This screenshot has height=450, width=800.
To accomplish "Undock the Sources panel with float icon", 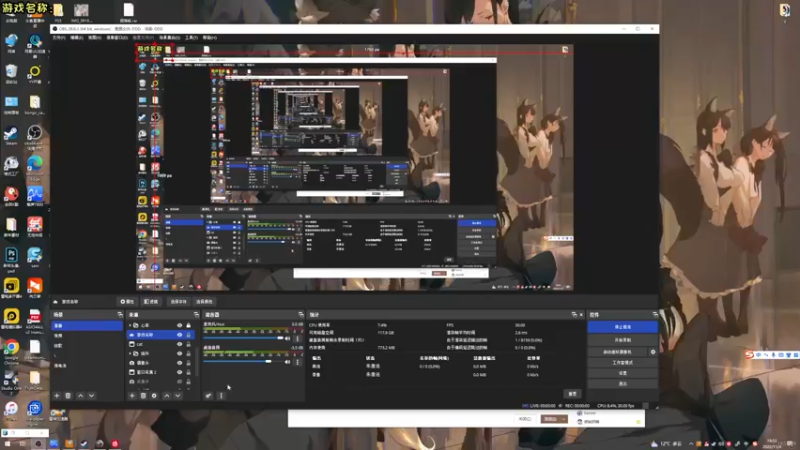I will [x=196, y=314].
